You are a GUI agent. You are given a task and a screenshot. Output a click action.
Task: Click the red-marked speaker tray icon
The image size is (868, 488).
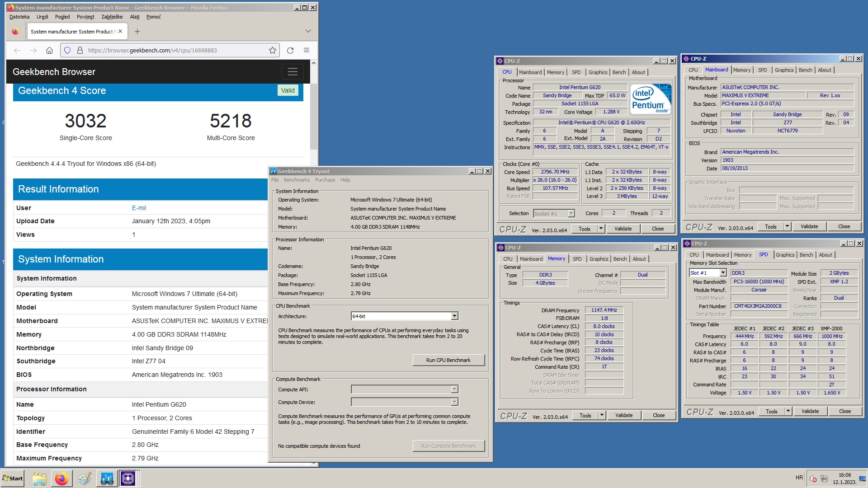coord(813,479)
